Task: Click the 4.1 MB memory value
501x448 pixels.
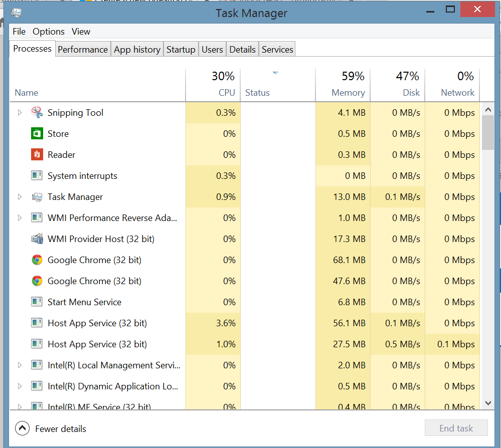Action: click(352, 112)
